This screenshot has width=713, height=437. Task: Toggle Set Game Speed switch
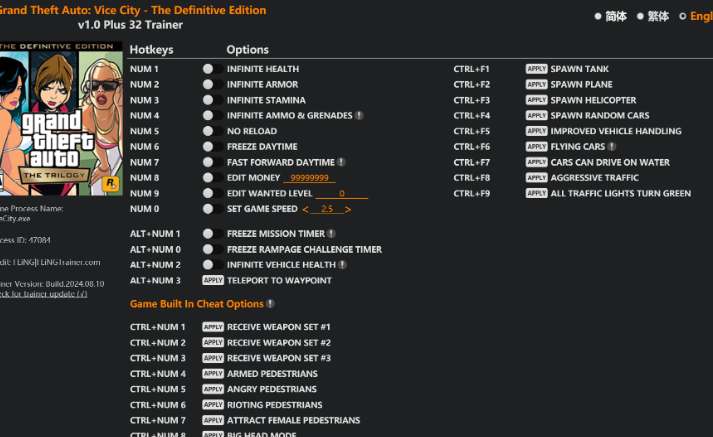[x=212, y=209]
